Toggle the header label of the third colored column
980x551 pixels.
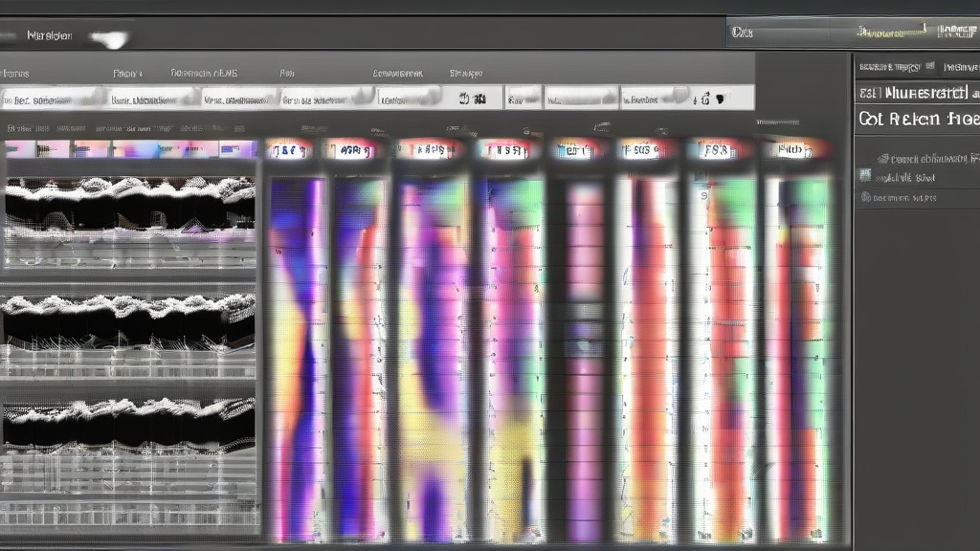[x=429, y=149]
